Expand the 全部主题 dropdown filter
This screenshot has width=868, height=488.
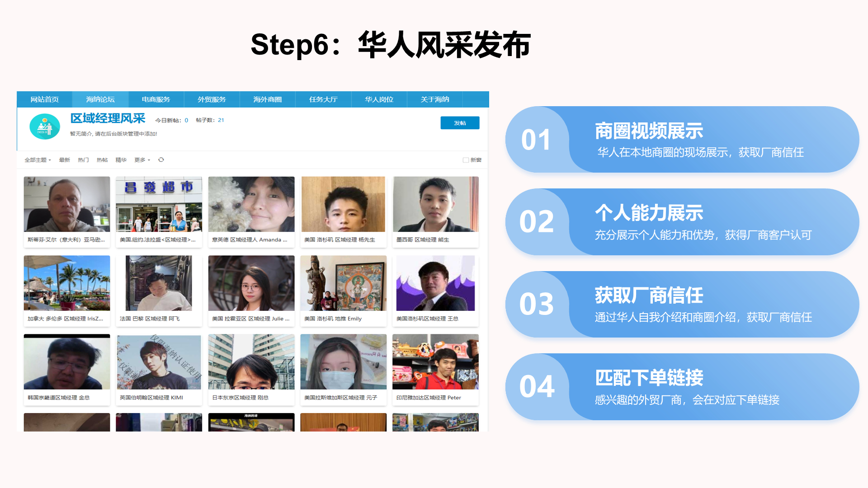[x=38, y=160]
